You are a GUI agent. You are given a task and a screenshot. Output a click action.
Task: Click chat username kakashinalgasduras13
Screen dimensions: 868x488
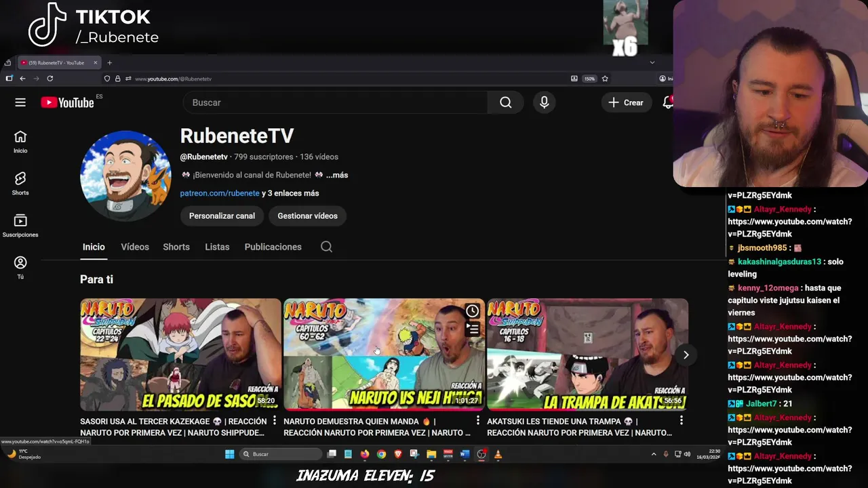point(780,262)
